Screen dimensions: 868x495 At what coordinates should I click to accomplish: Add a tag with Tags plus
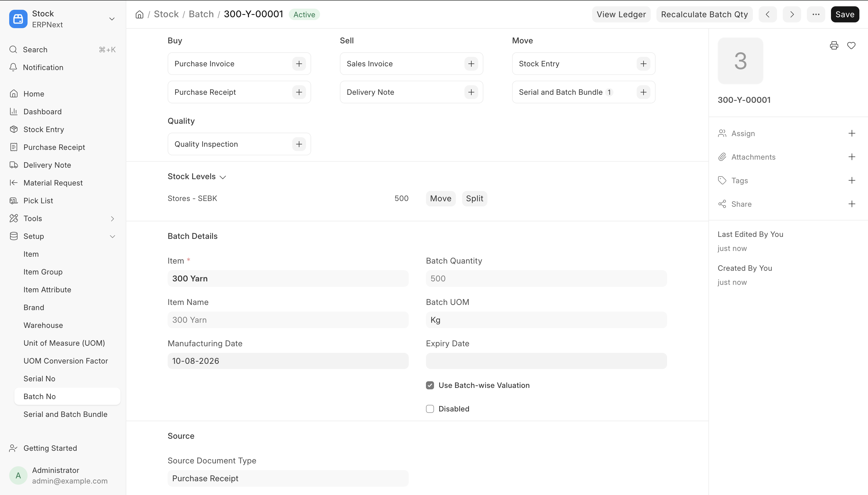[x=852, y=180]
